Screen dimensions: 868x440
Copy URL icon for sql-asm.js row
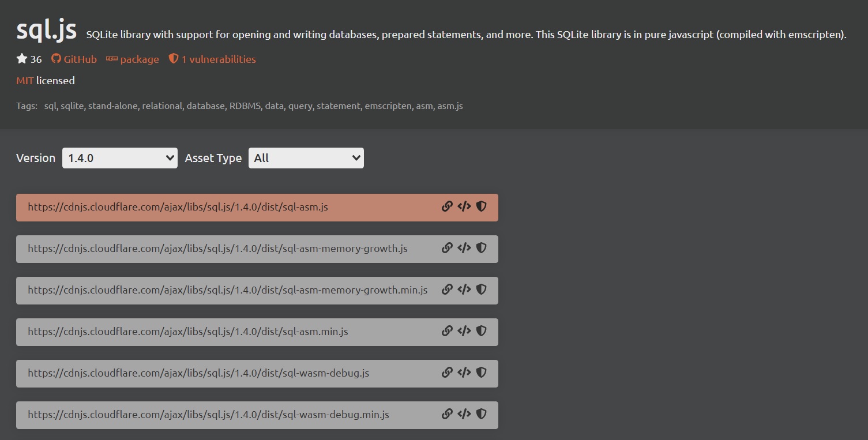(x=447, y=206)
